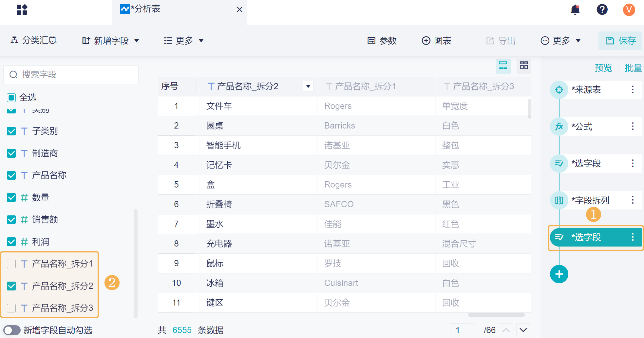644x338 pixels.
Task: Click the 保存 save button
Action: pyautogui.click(x=620, y=41)
